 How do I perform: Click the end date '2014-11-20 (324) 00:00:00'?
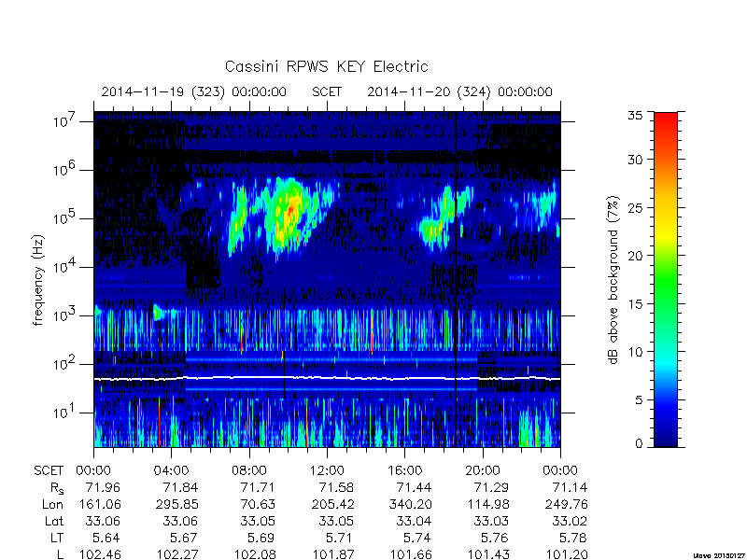click(x=459, y=91)
